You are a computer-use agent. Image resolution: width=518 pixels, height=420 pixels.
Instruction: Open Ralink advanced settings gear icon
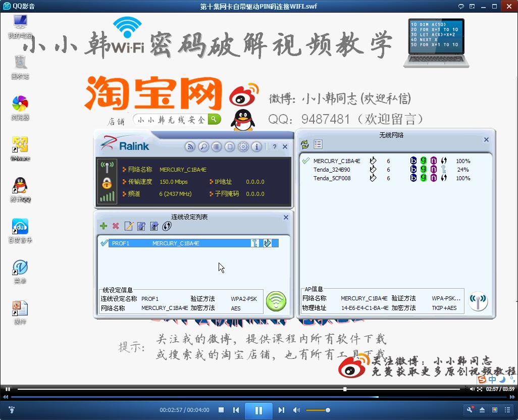[243, 146]
